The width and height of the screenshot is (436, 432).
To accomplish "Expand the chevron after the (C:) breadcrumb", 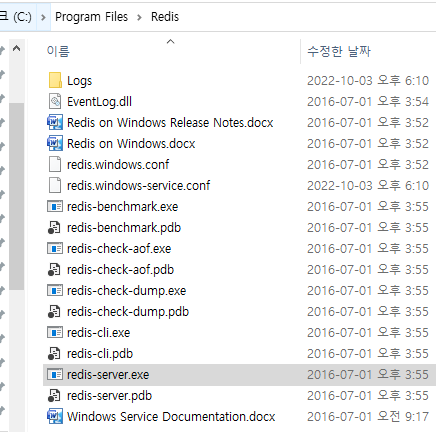I will [x=43, y=17].
